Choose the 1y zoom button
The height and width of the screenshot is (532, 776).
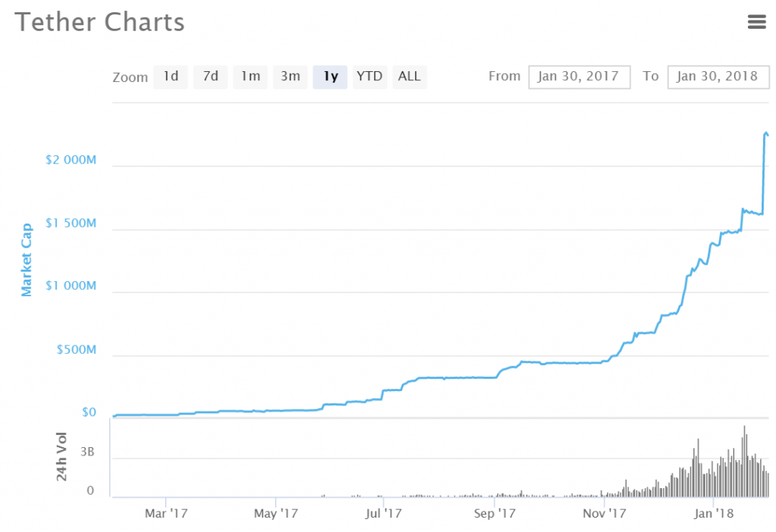click(x=330, y=77)
